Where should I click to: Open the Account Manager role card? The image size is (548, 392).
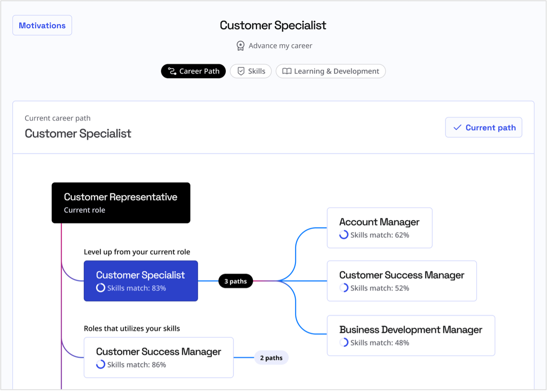[x=380, y=228]
